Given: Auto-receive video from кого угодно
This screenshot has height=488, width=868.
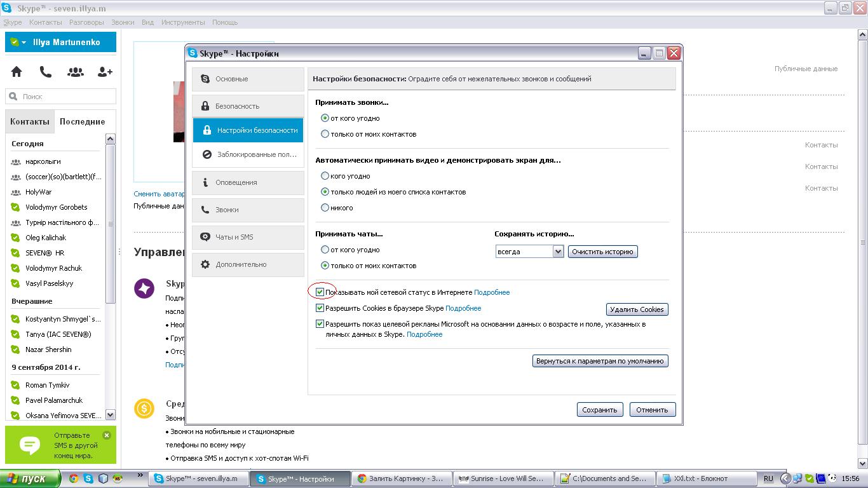Looking at the screenshot, I should (325, 176).
